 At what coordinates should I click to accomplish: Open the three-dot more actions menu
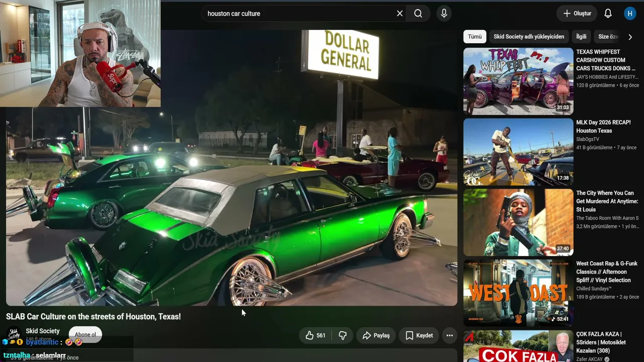(449, 335)
